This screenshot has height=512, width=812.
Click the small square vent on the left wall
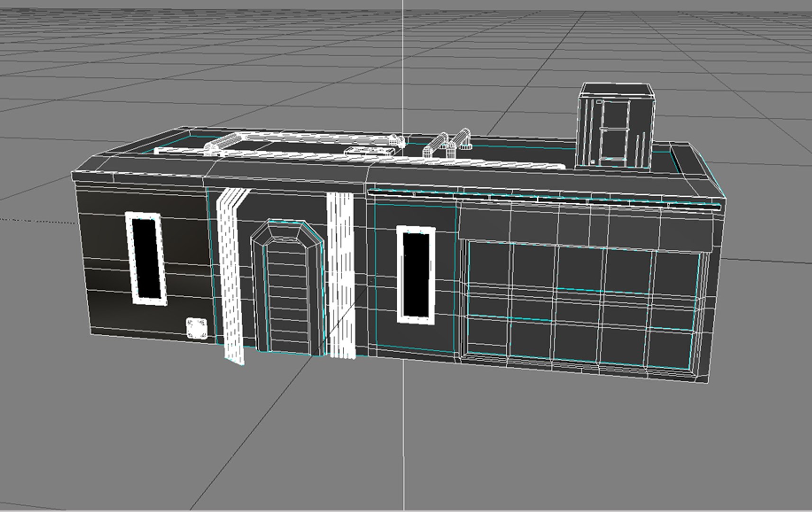(x=197, y=329)
